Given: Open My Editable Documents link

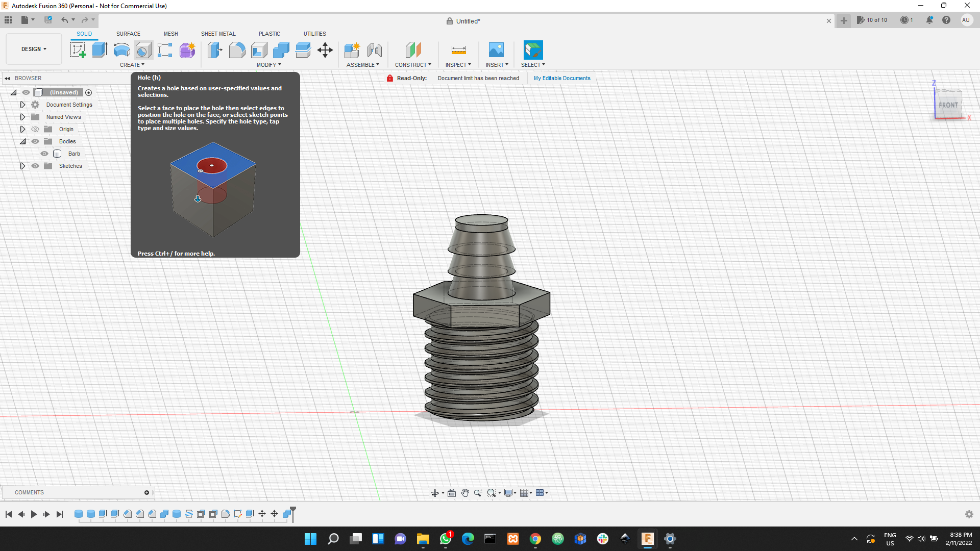Looking at the screenshot, I should click(562, 78).
